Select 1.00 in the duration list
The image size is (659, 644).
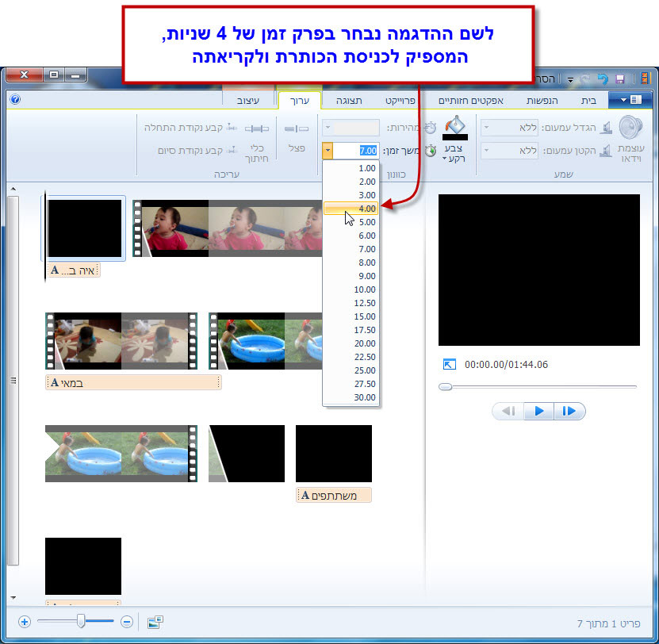[x=351, y=168]
